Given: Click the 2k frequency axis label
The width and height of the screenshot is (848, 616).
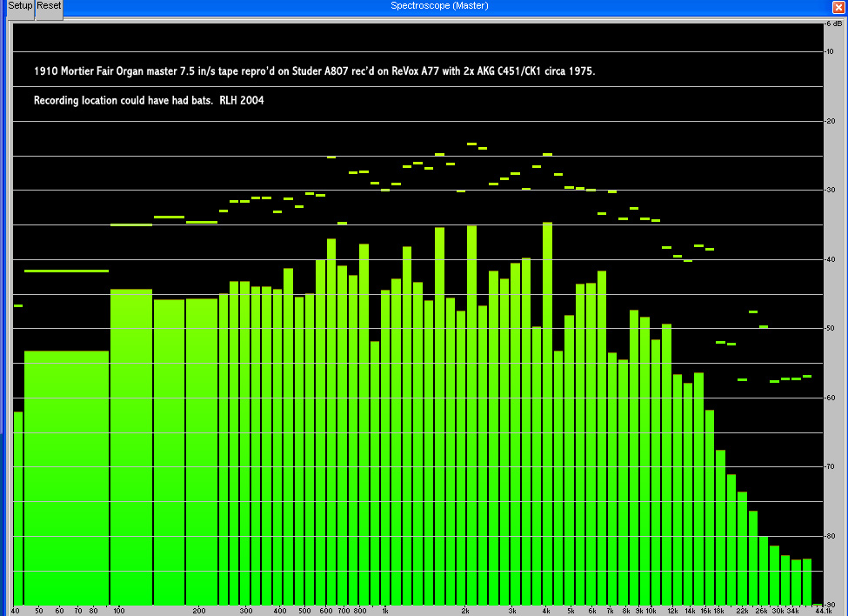Looking at the screenshot, I should [x=465, y=611].
